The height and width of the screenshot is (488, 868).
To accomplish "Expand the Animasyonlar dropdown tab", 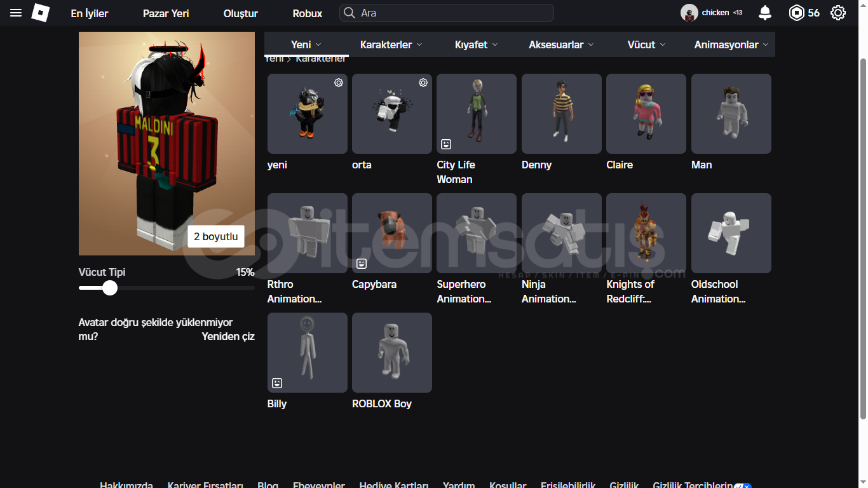I will [732, 44].
